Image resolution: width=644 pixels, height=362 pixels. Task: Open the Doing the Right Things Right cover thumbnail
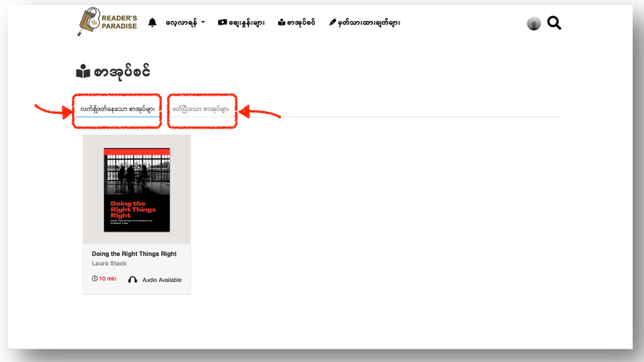[137, 189]
